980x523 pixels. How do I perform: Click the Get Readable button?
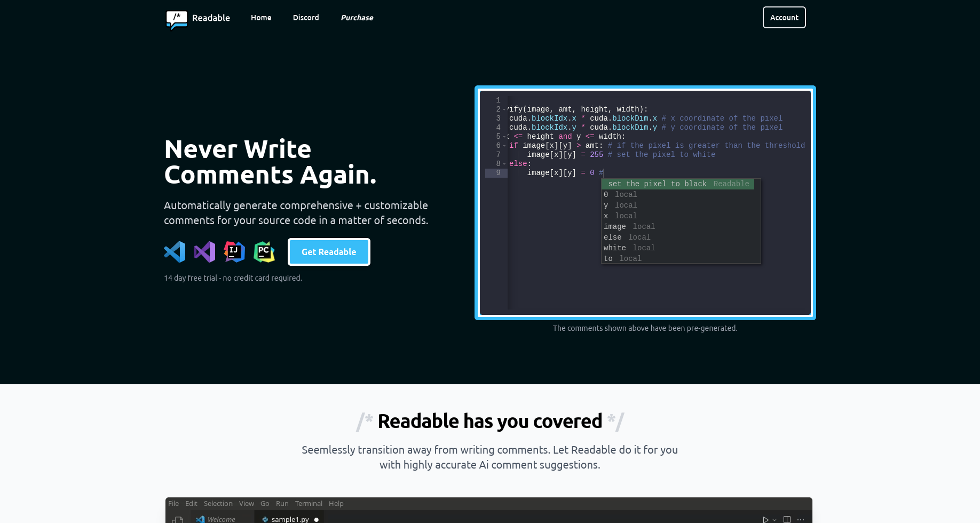click(329, 251)
